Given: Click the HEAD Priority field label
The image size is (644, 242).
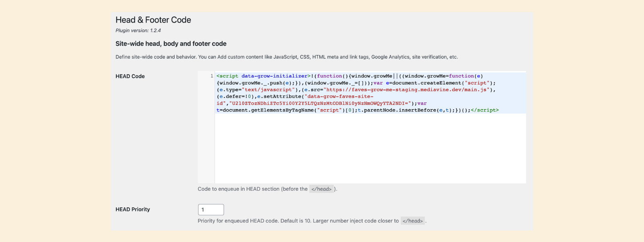Looking at the screenshot, I should point(132,209).
